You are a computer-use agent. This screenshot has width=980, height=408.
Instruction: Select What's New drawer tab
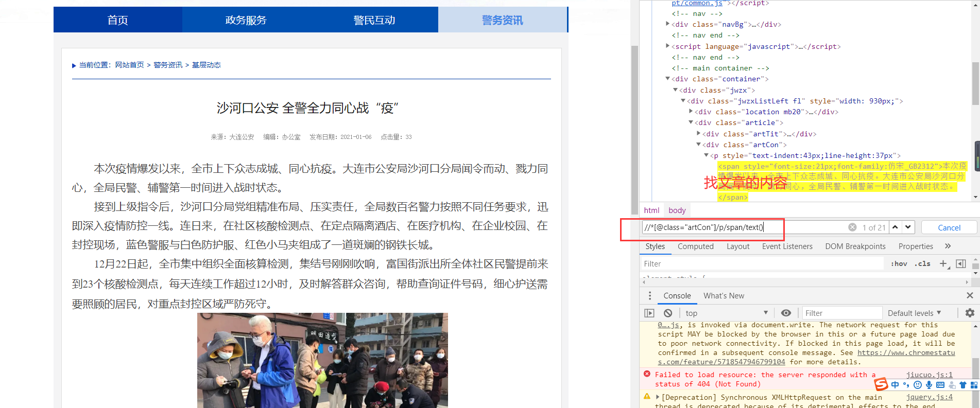[724, 295]
